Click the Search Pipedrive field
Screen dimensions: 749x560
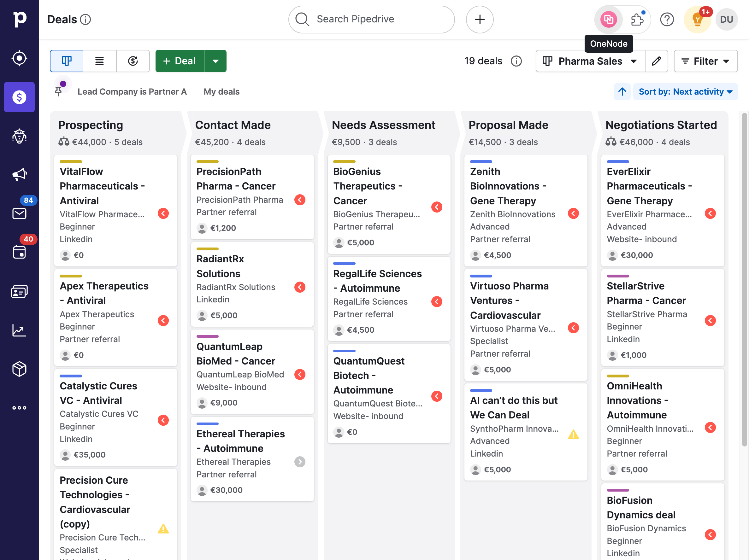[x=371, y=19]
